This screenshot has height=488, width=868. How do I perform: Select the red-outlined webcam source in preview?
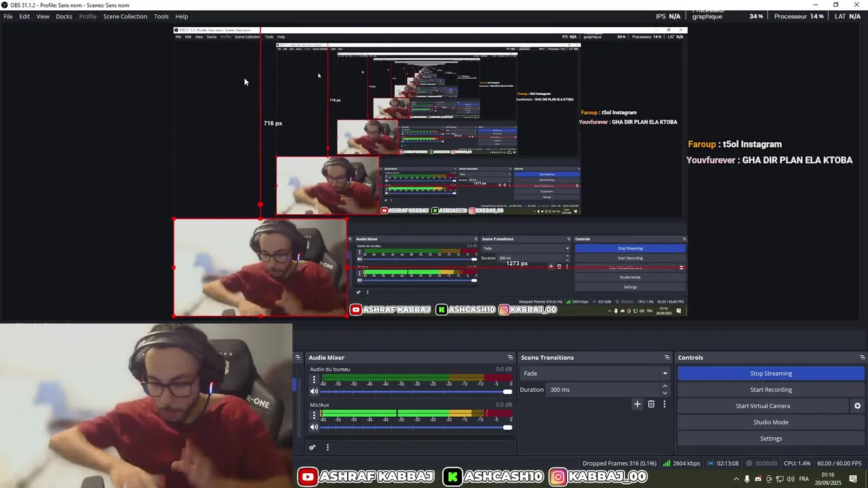pyautogui.click(x=260, y=267)
